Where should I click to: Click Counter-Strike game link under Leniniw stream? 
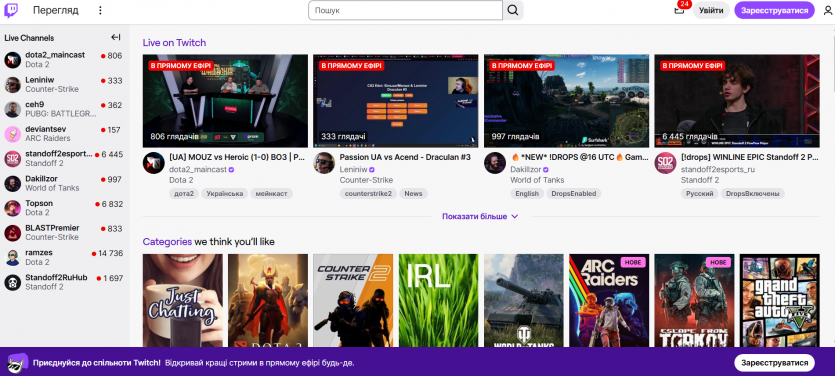tap(366, 180)
